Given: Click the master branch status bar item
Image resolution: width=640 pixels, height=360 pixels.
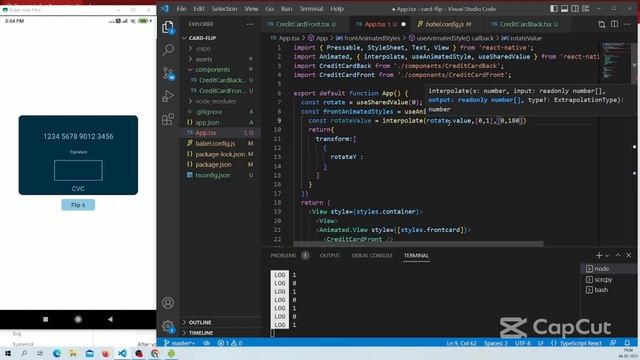Looking at the screenshot, I should [x=179, y=343].
